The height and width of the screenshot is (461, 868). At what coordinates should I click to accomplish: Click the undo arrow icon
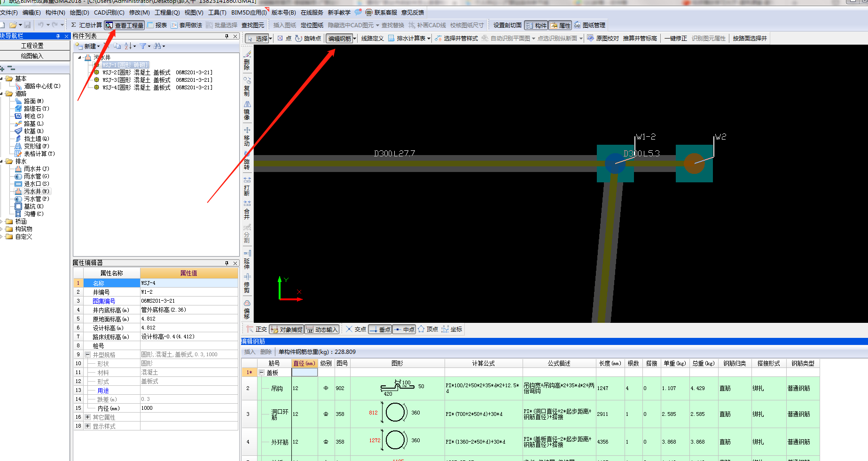pos(41,25)
